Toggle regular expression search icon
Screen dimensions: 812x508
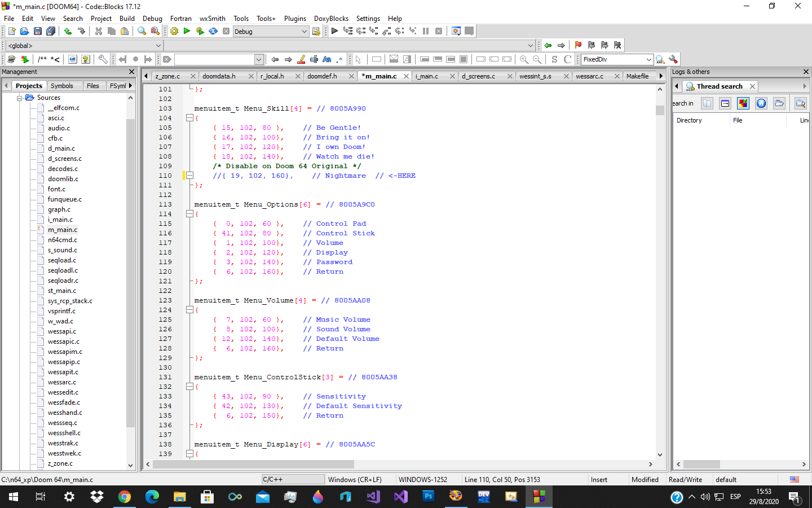tap(339, 59)
